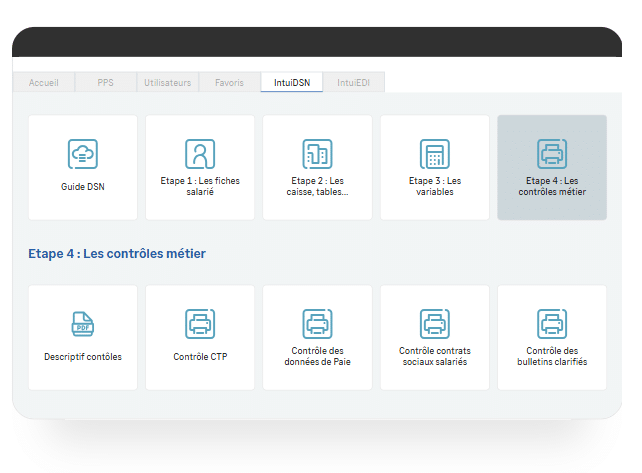Screen dimensions: 642x473
Task: Click the 'Etape 4 : Les contrôles métier' heading
Action: pos(117,254)
